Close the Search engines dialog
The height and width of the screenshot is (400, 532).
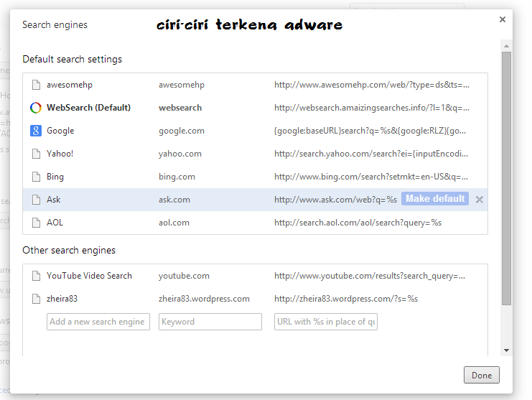click(503, 19)
